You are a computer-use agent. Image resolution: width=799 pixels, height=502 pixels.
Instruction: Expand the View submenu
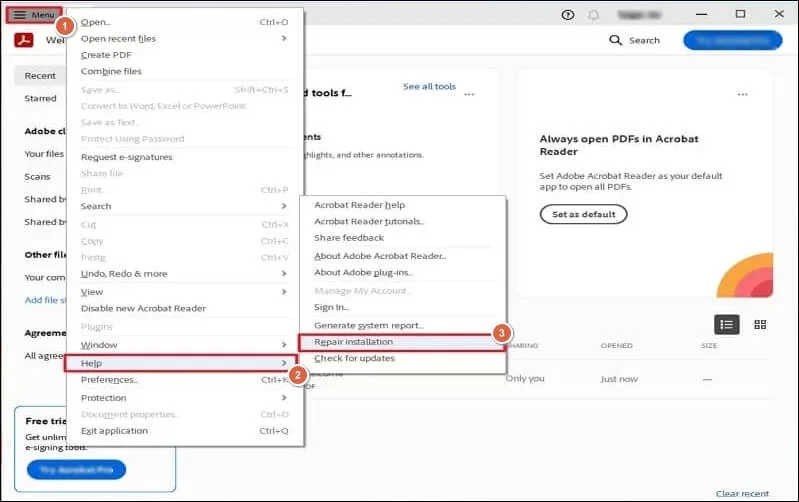coord(184,292)
